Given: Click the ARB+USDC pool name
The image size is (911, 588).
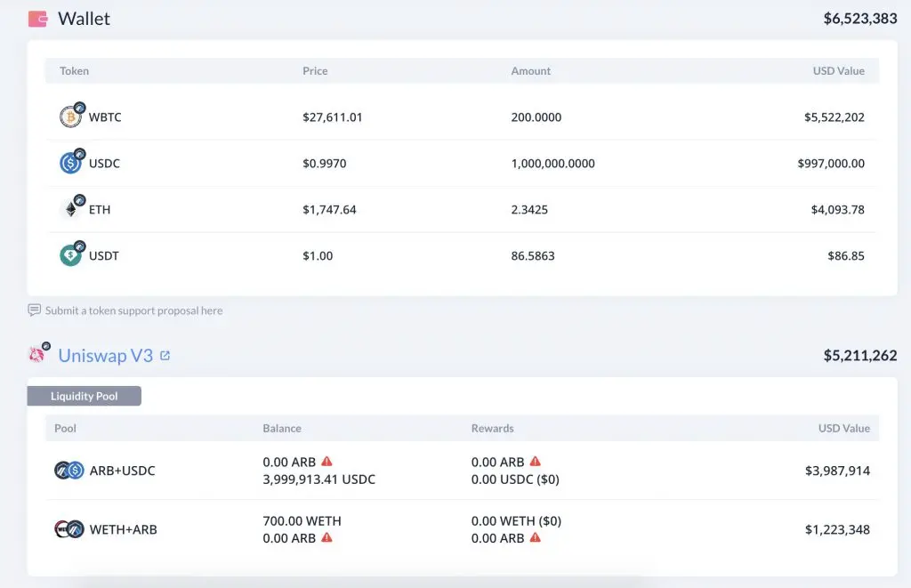Looking at the screenshot, I should 123,471.
